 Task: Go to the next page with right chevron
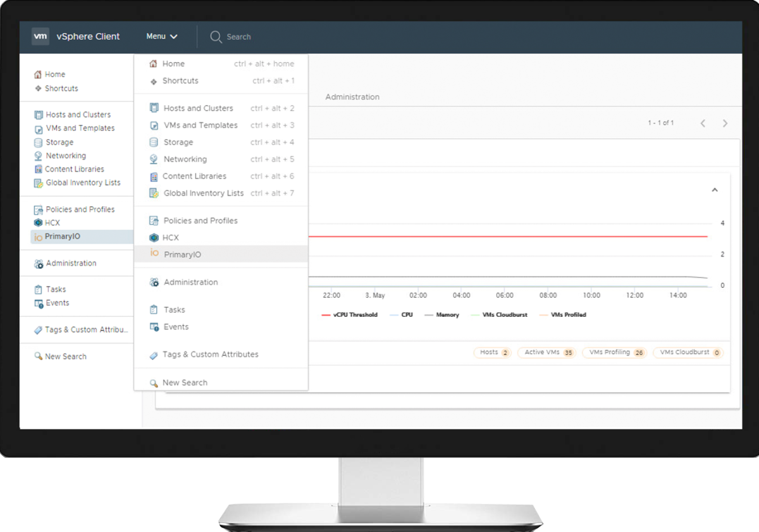point(725,123)
